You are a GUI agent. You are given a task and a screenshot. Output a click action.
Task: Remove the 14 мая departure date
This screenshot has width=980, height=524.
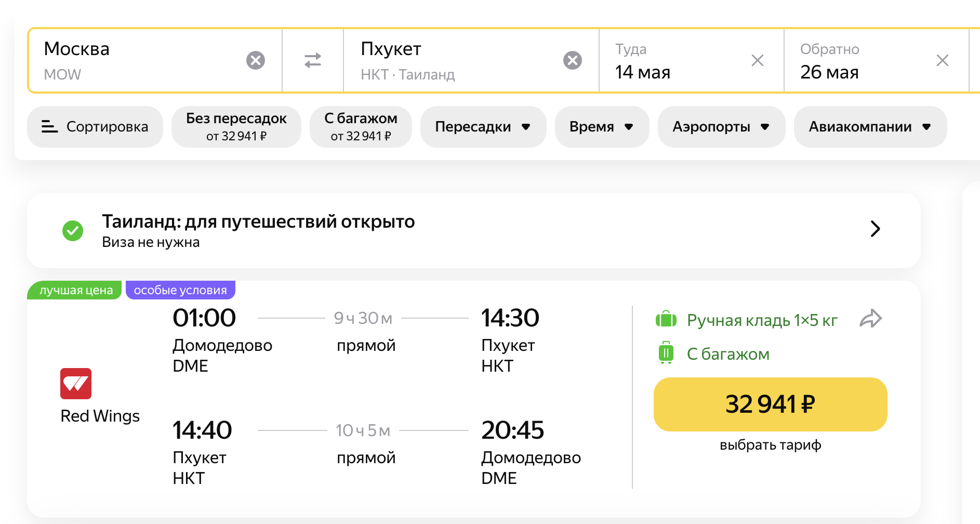[757, 60]
